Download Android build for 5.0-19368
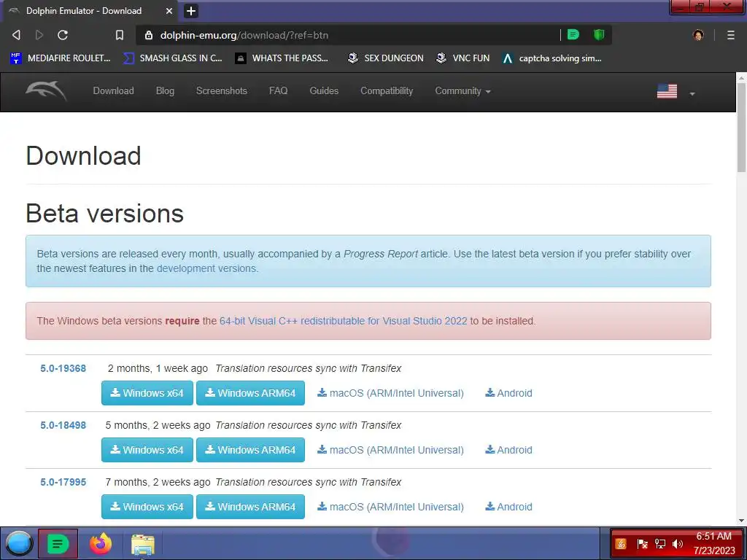 pos(508,393)
